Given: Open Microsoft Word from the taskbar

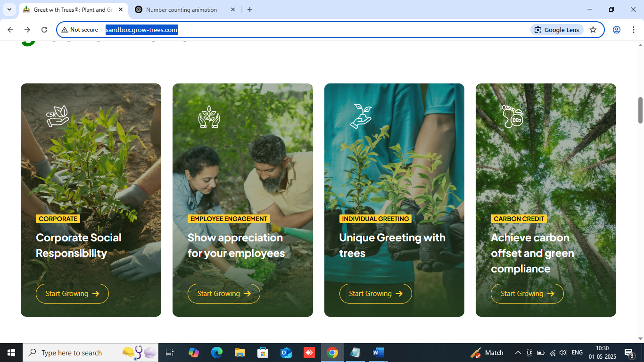Looking at the screenshot, I should coord(378,353).
